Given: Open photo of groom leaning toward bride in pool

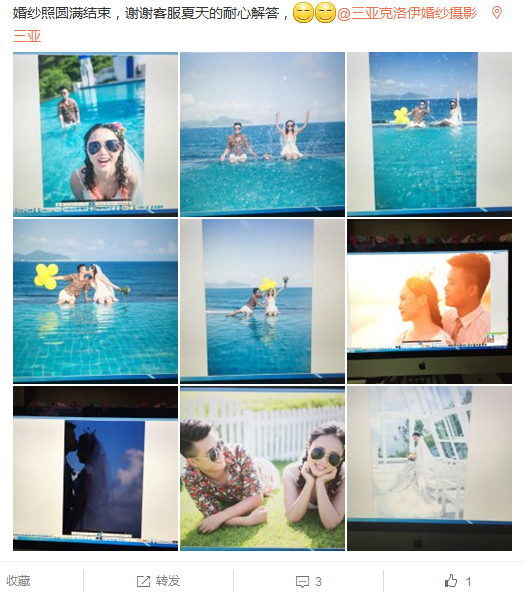Looking at the screenshot, I should 262,301.
